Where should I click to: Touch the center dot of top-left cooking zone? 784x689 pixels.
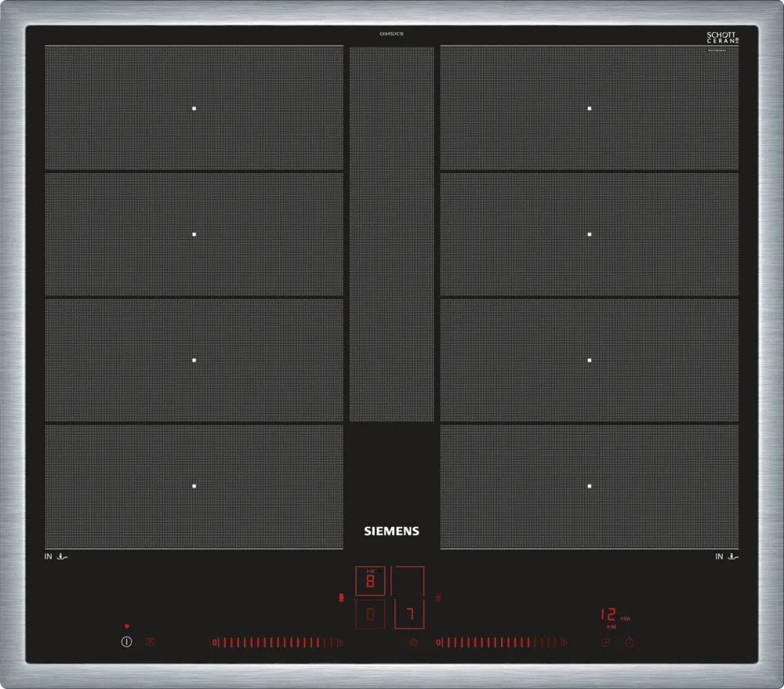[194, 108]
